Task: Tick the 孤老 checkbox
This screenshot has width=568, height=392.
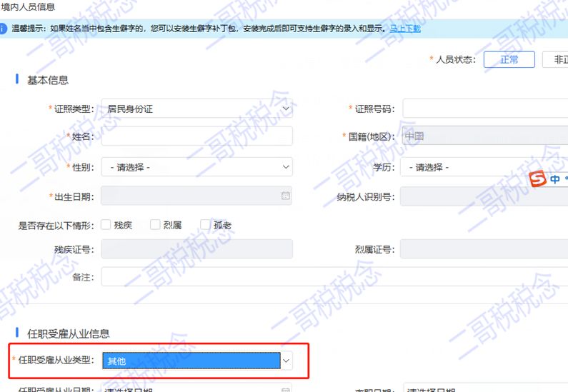Action: [205, 225]
